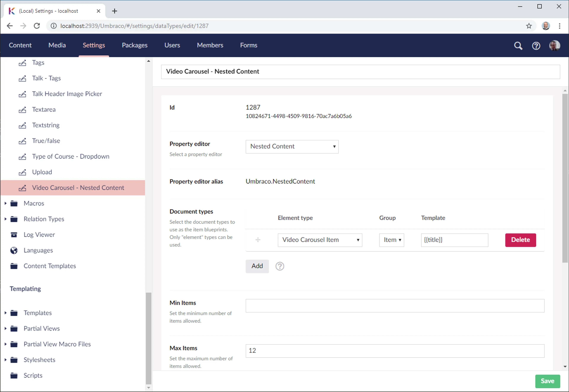This screenshot has height=392, width=569.
Task: Click the drag handle for Video Carousel Item
Action: [258, 240]
